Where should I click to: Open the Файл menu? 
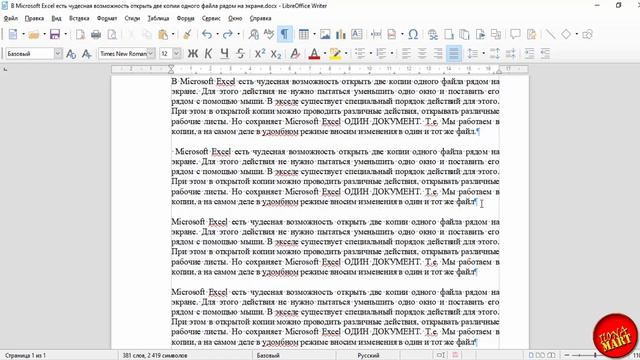(11, 18)
